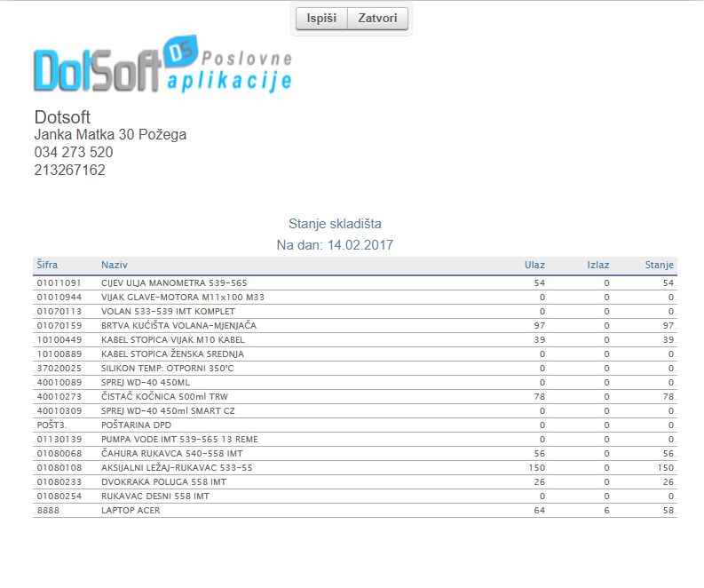The height and width of the screenshot is (588, 704).
Task: Select ČISTAČ KOČNICA 500ml TRW row
Action: tap(164, 396)
